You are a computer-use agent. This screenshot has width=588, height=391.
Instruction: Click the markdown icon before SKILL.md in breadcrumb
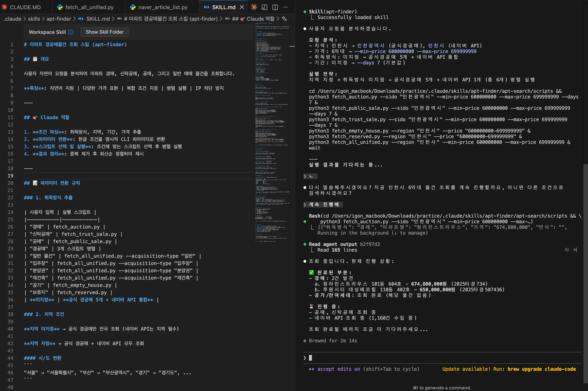tap(81, 19)
